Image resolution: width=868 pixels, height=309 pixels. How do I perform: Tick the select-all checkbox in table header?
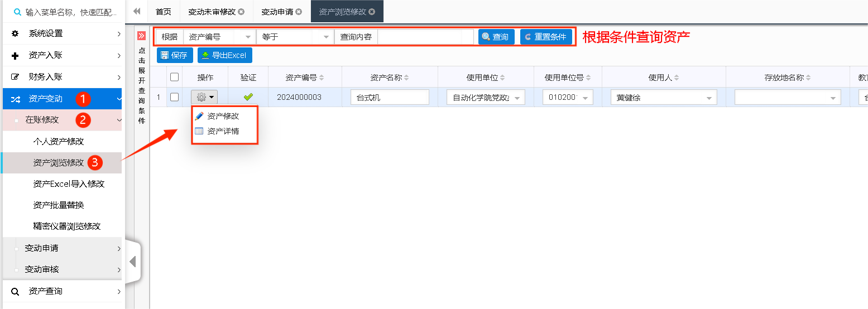coord(174,78)
